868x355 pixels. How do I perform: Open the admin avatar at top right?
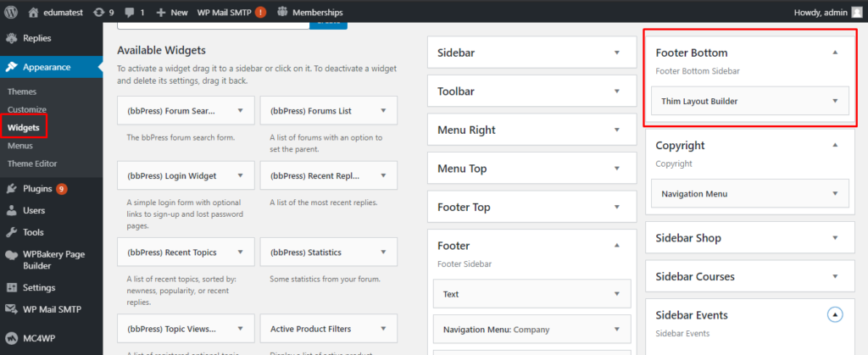click(857, 12)
